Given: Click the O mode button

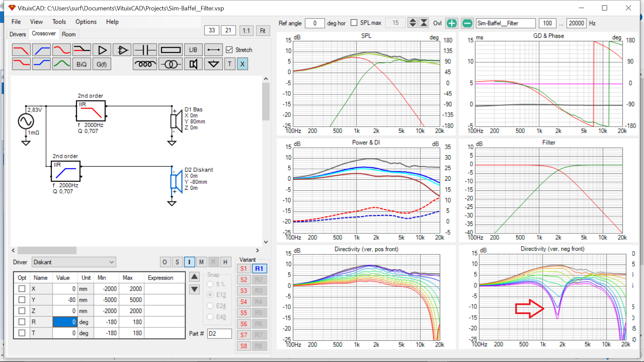Looking at the screenshot, I should (165, 262).
